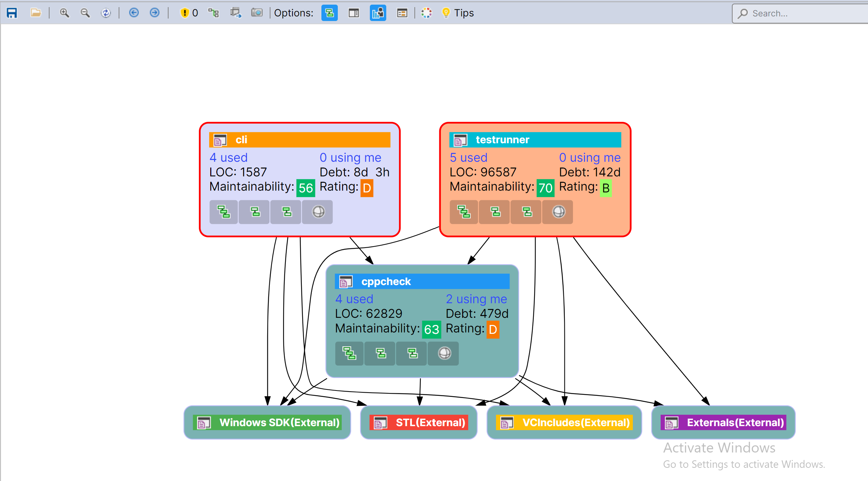Image resolution: width=868 pixels, height=481 pixels.
Task: Click the warnings shield showing 0
Action: click(185, 13)
